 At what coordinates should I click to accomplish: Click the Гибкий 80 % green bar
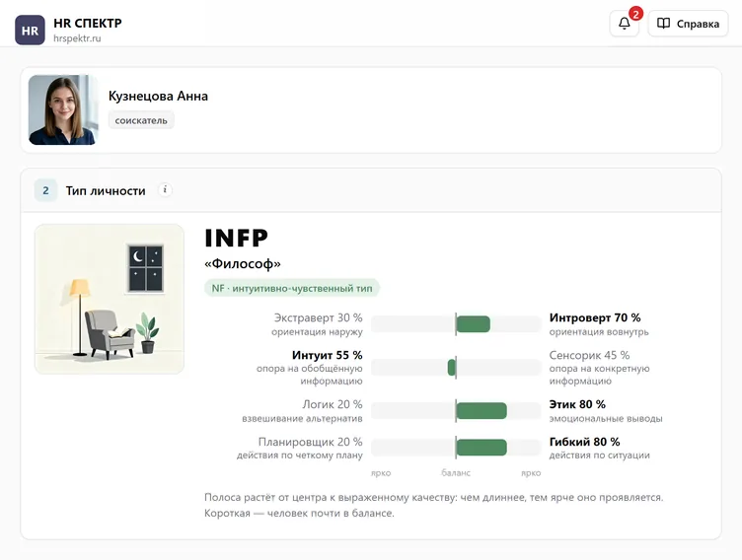coord(482,448)
